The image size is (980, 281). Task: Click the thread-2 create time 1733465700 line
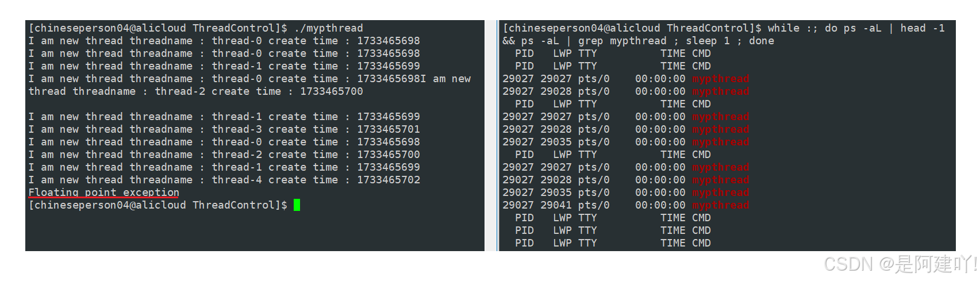click(x=224, y=155)
